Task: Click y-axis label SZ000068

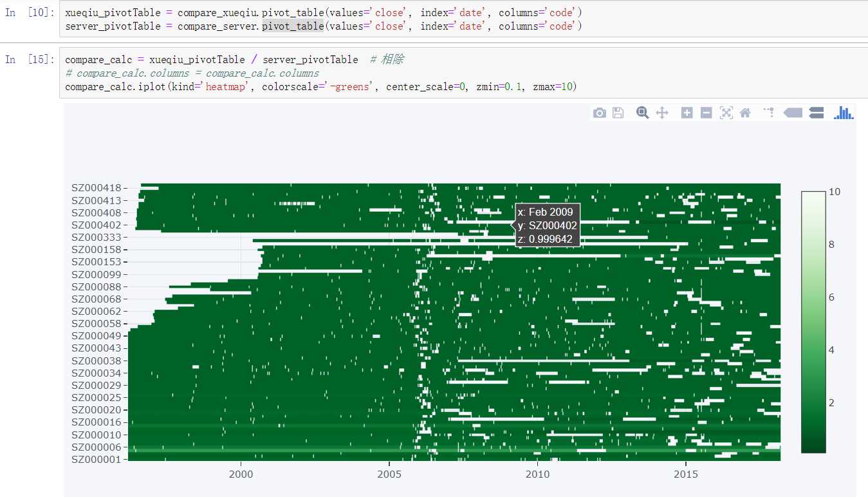Action: (x=96, y=299)
